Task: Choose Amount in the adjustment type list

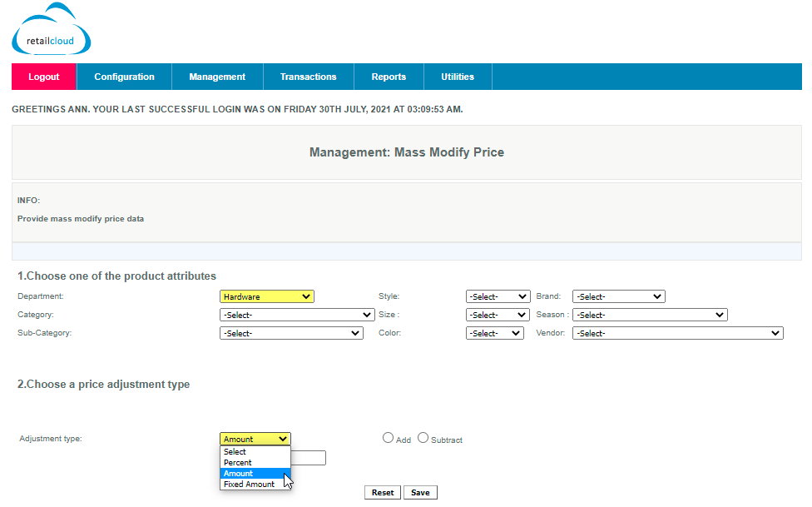Action: tap(255, 474)
